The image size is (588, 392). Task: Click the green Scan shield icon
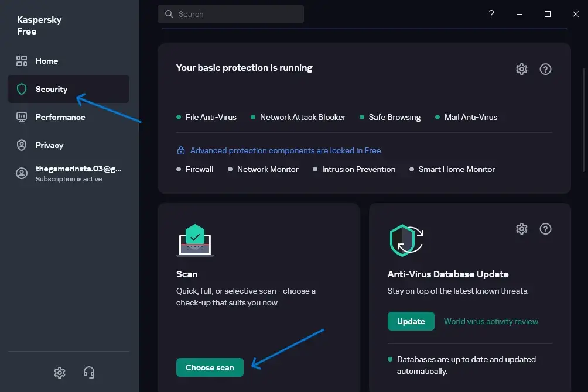coord(194,239)
